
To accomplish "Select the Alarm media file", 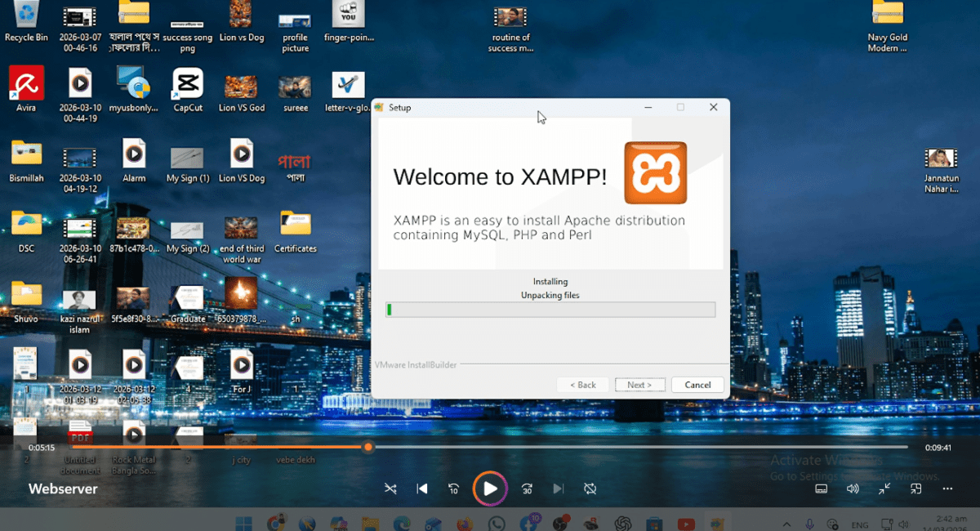I will (134, 160).
